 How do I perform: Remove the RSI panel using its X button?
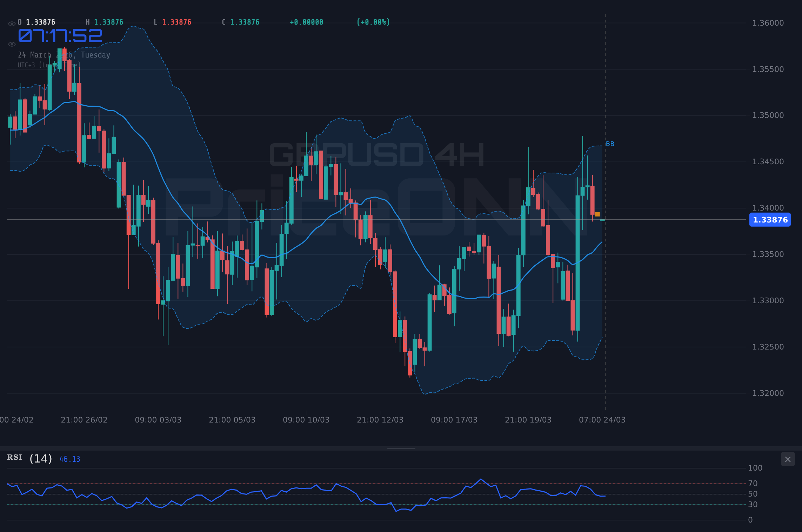click(788, 459)
